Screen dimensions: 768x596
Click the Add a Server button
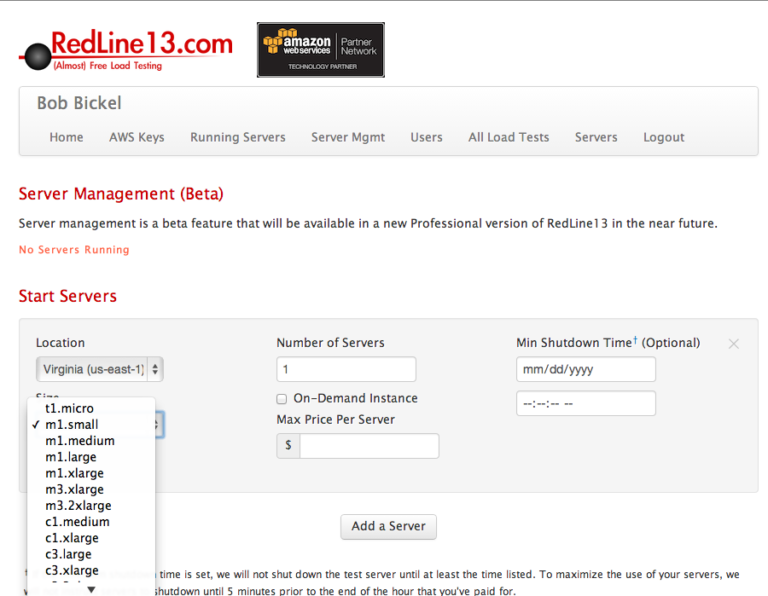[388, 526]
